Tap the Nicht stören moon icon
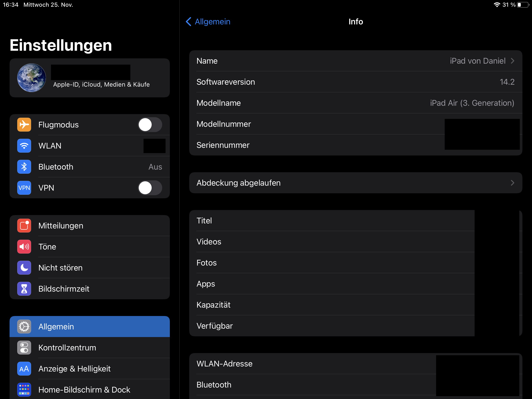The height and width of the screenshot is (399, 532). (x=24, y=268)
